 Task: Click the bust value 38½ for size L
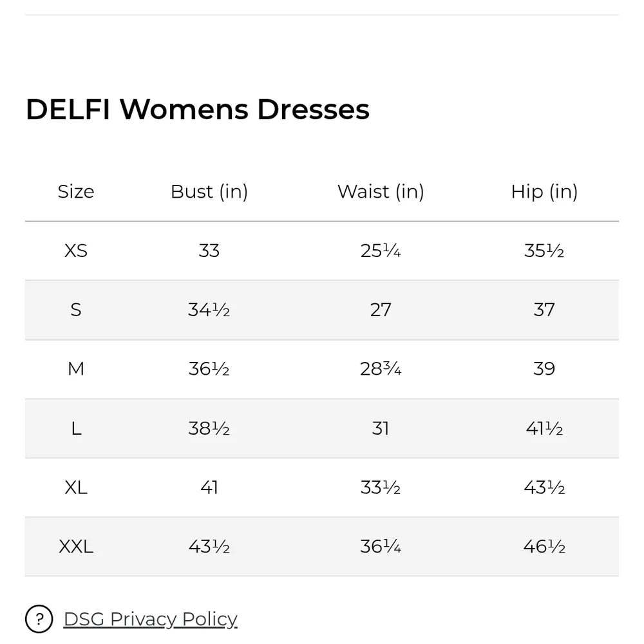coord(209,428)
